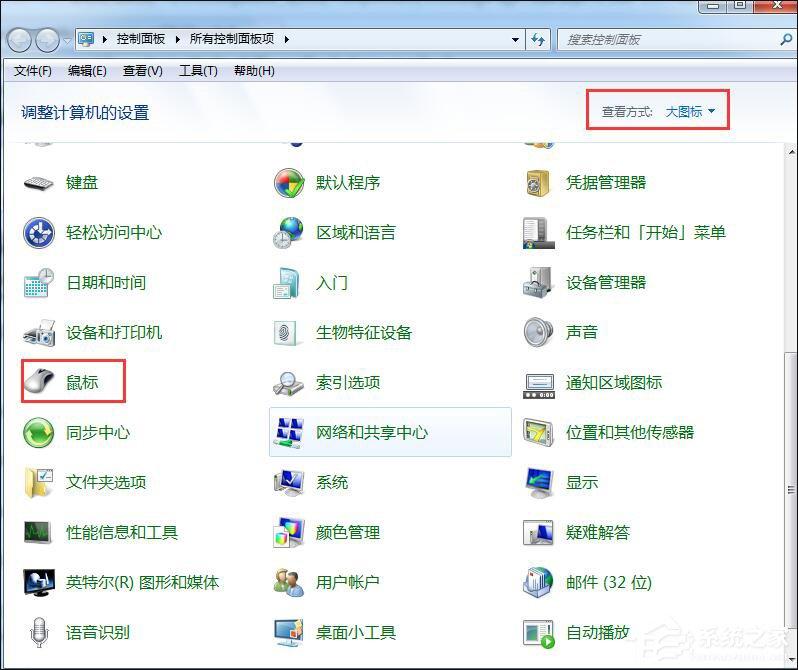
Task: Expand the arrow before 控制面板 breadcrumb
Action: [x=104, y=39]
